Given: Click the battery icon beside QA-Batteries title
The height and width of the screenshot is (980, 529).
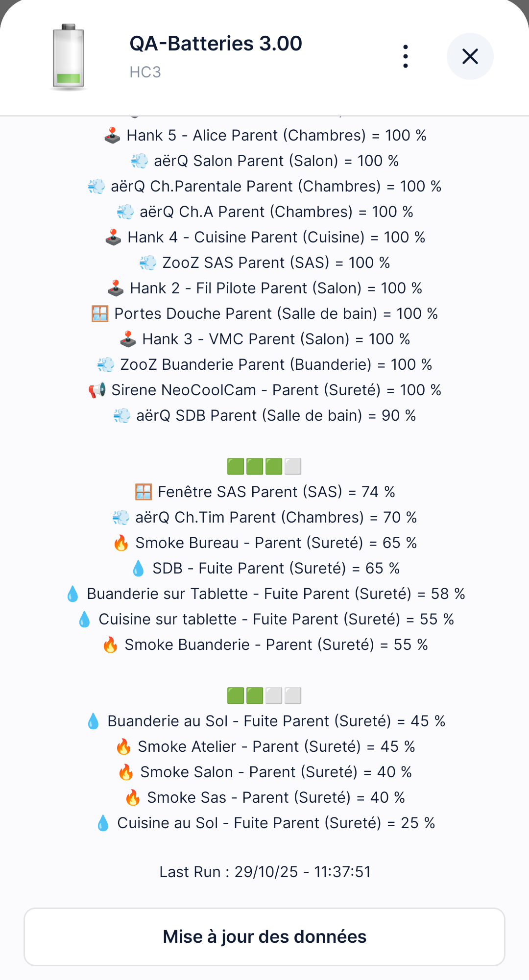Looking at the screenshot, I should click(69, 57).
